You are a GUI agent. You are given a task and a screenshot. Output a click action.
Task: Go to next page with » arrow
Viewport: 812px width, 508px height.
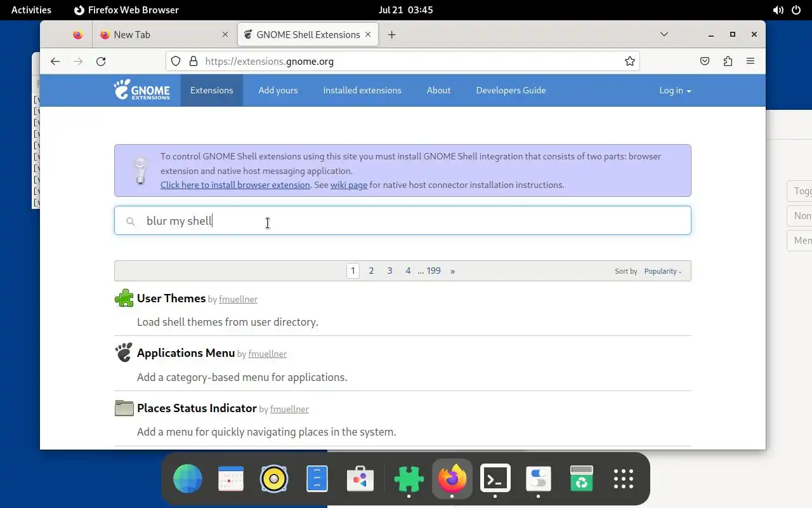point(452,271)
